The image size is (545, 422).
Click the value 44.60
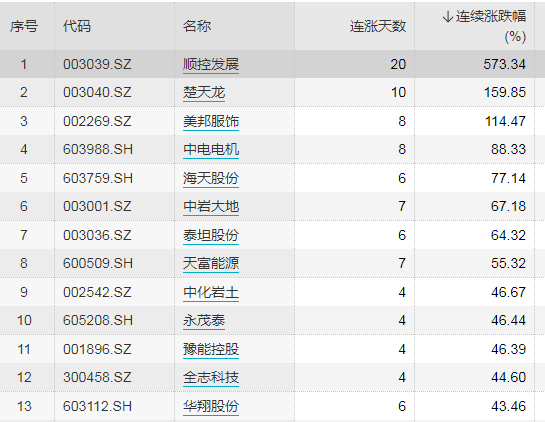point(509,378)
